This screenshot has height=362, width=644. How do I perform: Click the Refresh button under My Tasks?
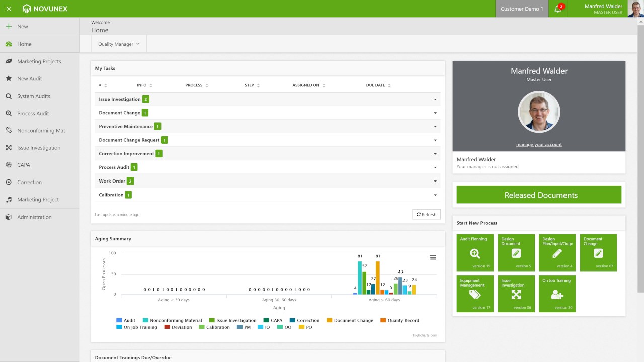click(426, 215)
